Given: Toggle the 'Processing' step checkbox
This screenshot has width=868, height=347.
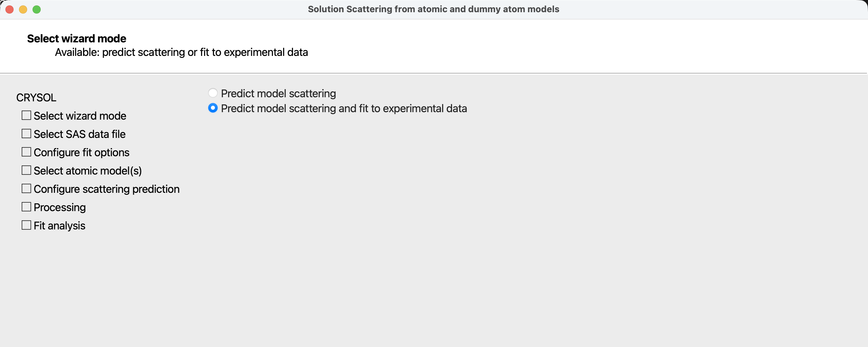Looking at the screenshot, I should pos(26,207).
